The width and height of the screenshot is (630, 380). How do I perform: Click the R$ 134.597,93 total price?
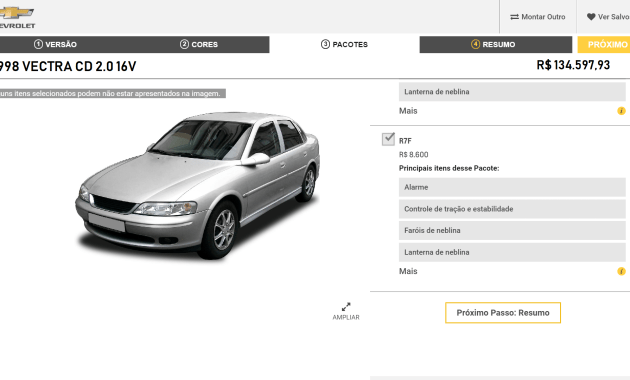[x=573, y=65]
